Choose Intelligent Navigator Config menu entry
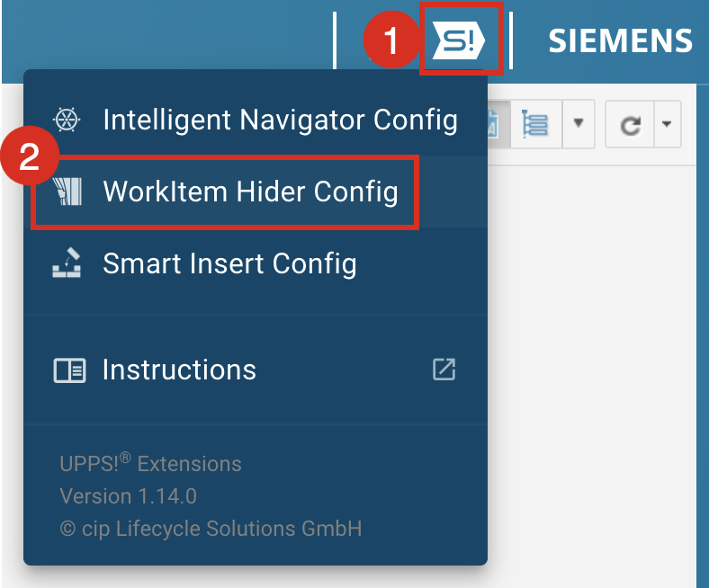This screenshot has height=588, width=709. pyautogui.click(x=280, y=120)
